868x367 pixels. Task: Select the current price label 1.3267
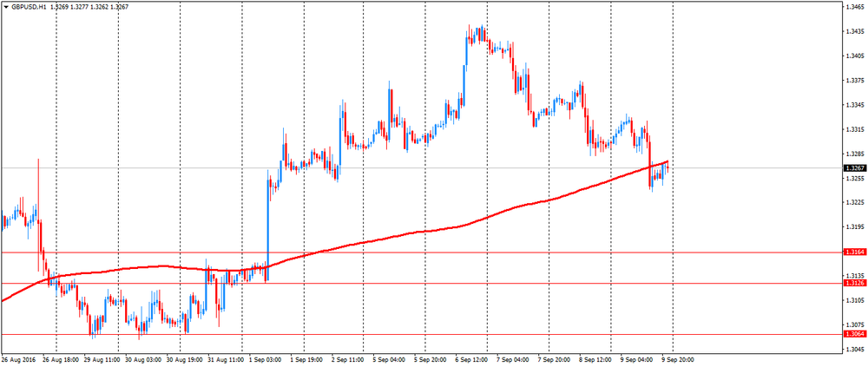[853, 167]
